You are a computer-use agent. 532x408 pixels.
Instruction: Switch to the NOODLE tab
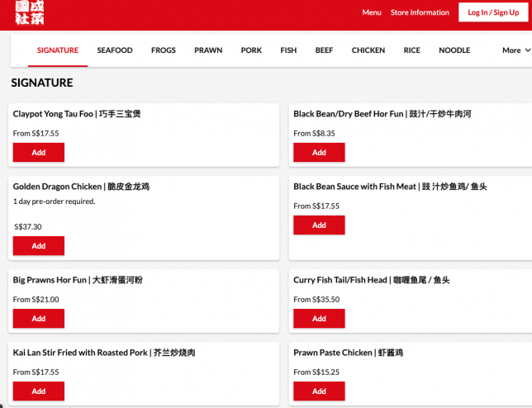click(x=454, y=50)
